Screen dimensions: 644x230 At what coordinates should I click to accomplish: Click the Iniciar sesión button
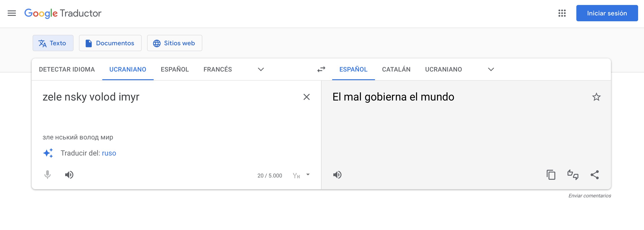pos(607,13)
